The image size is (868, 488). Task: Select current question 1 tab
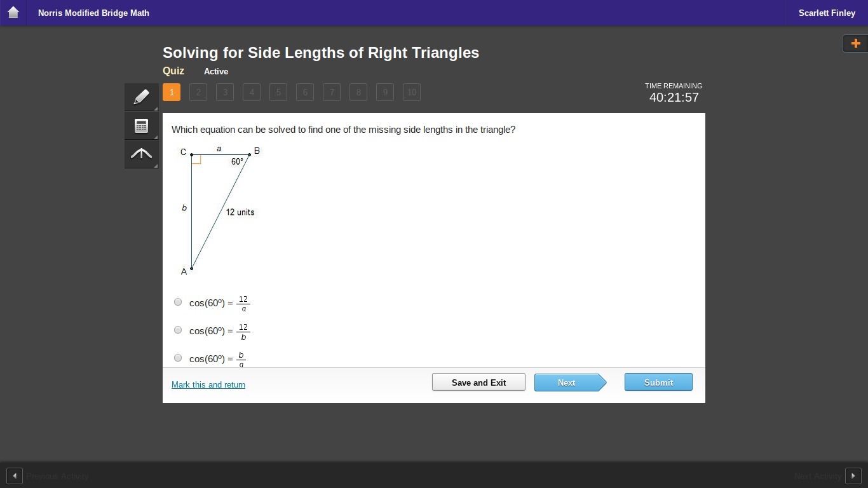172,92
